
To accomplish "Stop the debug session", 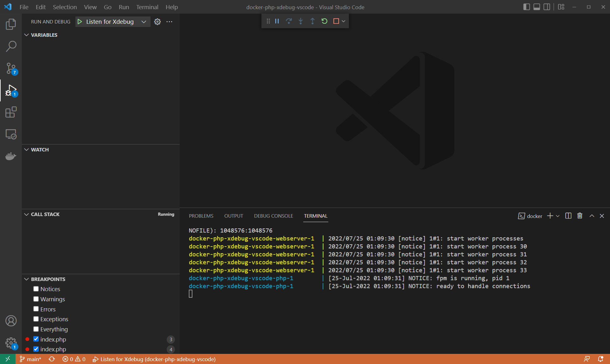I will [x=336, y=21].
